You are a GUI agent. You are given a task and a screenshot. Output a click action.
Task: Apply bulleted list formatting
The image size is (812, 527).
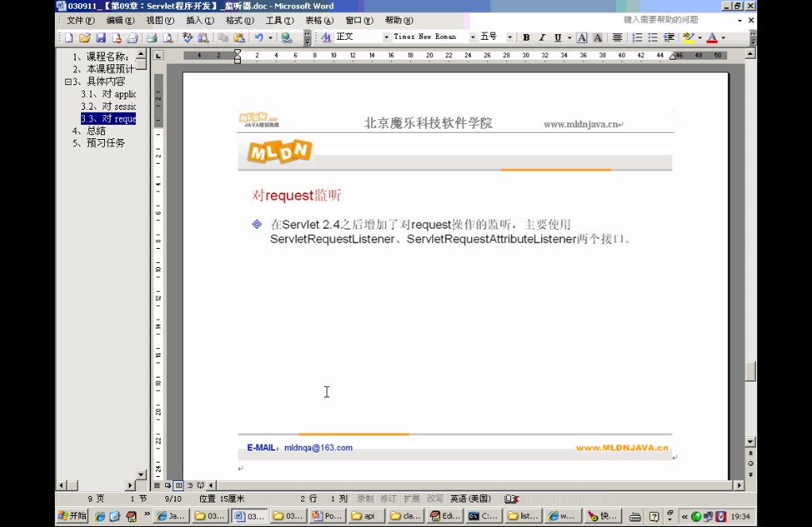coord(653,37)
